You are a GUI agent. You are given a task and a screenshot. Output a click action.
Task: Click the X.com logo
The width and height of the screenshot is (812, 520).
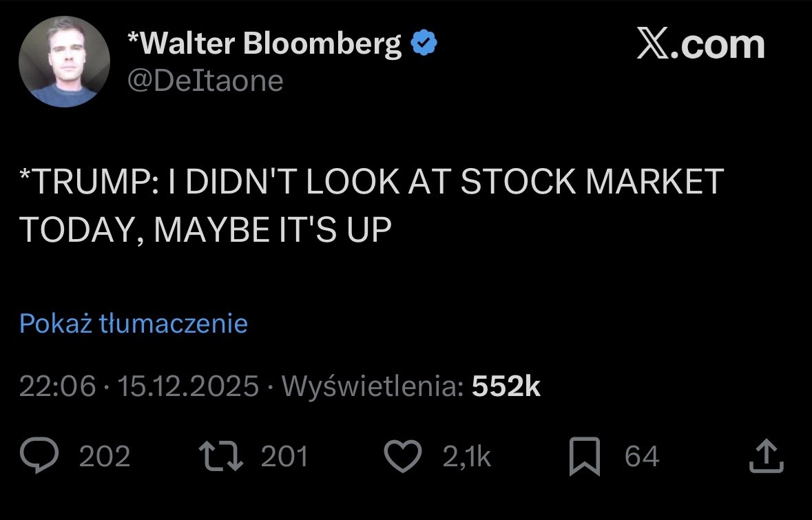[x=700, y=45]
